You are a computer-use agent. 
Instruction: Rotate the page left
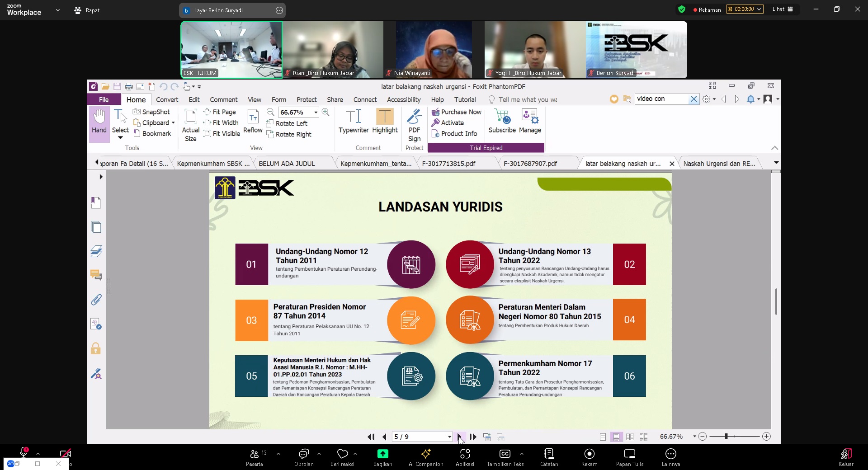pos(287,123)
